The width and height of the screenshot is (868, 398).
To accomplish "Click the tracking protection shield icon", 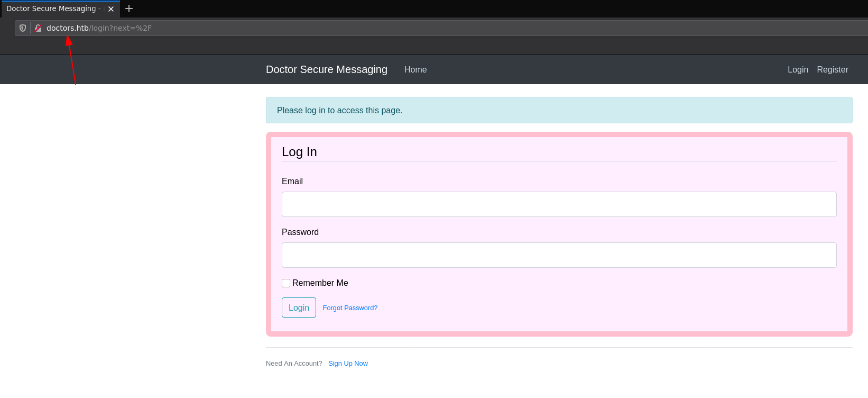I will click(23, 28).
